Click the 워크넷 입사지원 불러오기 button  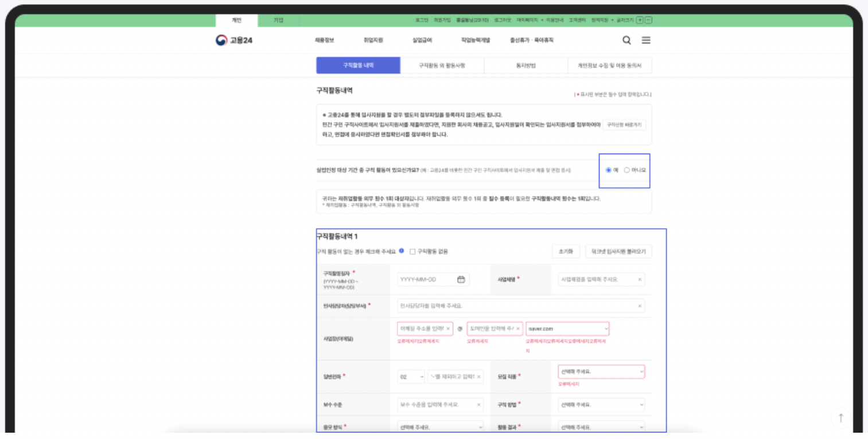pos(618,251)
